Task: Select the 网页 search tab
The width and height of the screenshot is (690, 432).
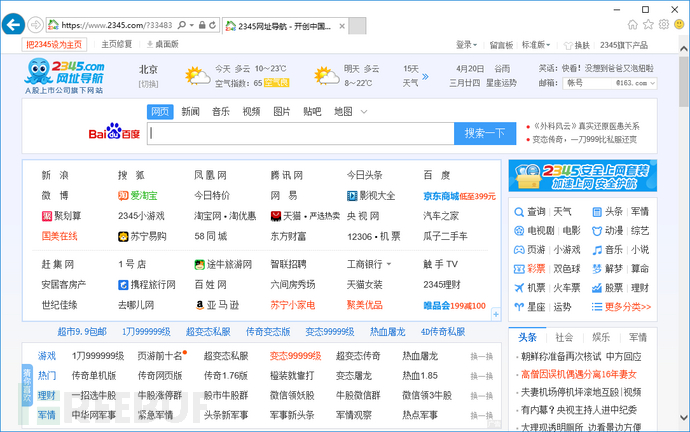Action: [160, 112]
